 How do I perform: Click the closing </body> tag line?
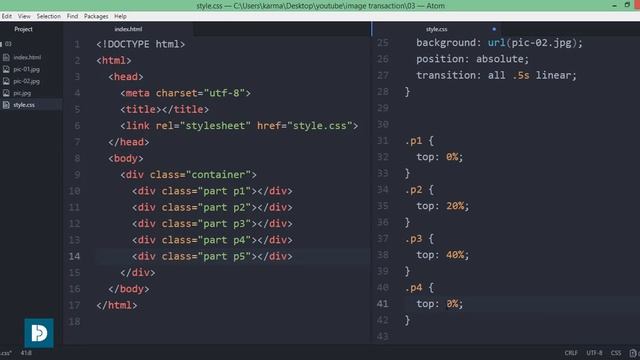129,289
